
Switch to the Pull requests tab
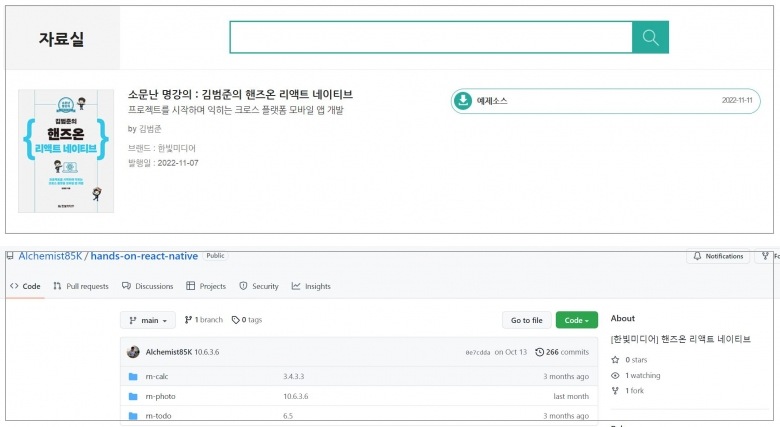pyautogui.click(x=81, y=286)
